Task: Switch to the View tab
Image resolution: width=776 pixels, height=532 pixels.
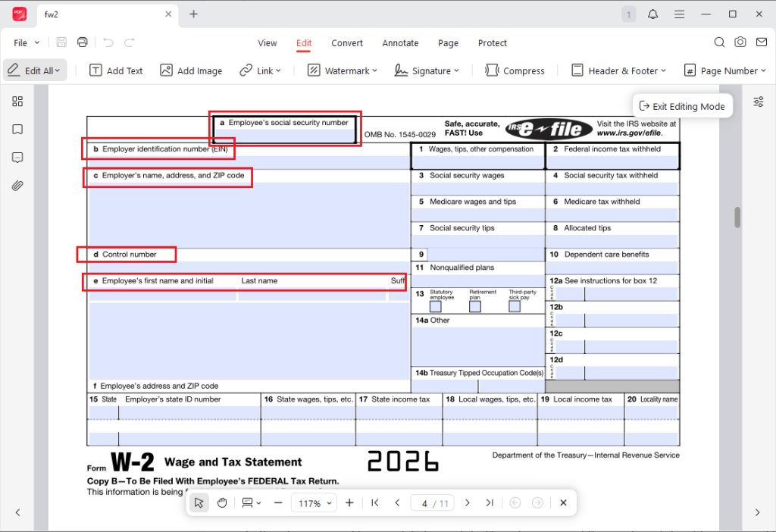Action: pyautogui.click(x=268, y=43)
